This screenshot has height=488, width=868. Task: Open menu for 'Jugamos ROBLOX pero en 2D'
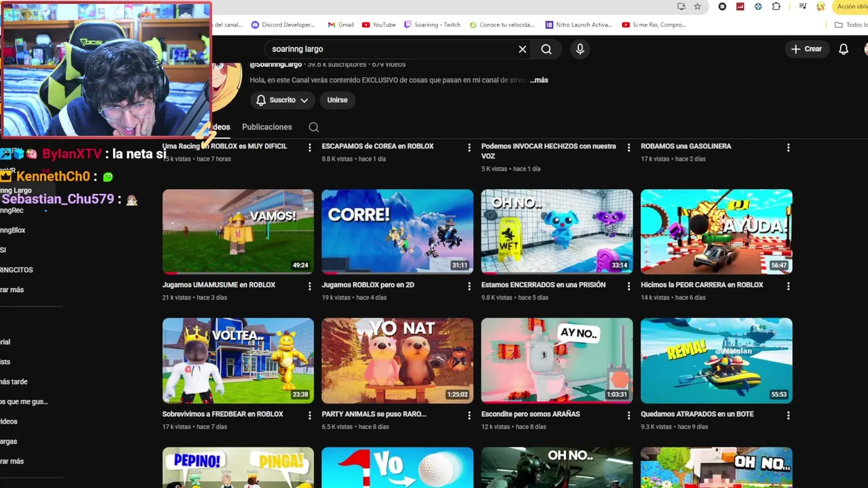coord(469,286)
